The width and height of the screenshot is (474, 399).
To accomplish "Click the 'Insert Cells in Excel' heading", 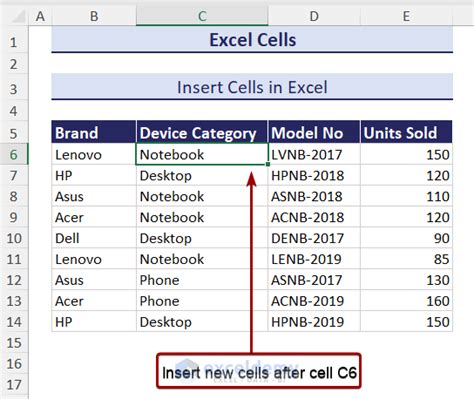I will [252, 87].
